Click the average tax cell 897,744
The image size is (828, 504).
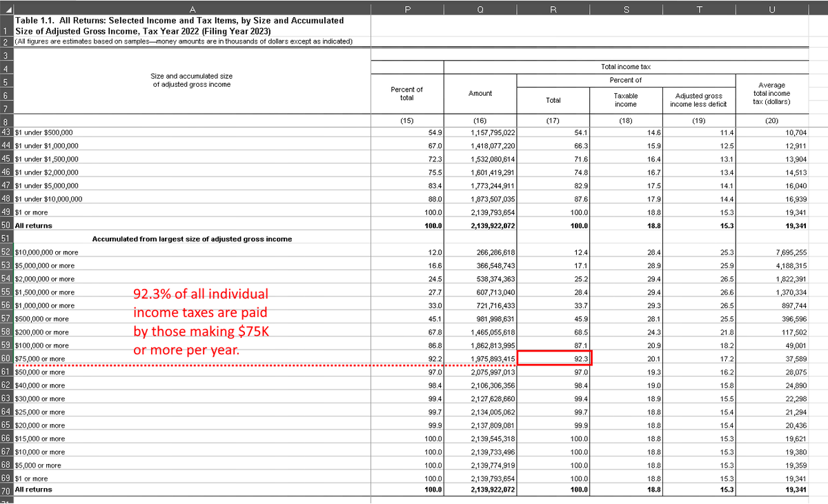pyautogui.click(x=773, y=305)
